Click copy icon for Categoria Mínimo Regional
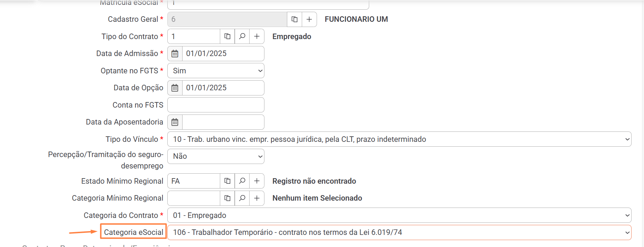Viewport: 644px width, 247px height. (227, 198)
